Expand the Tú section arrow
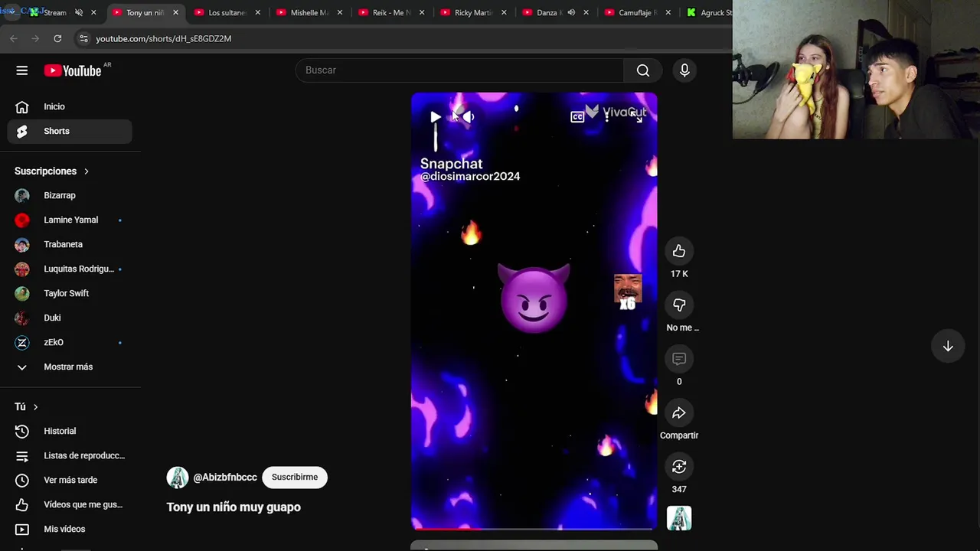The height and width of the screenshot is (551, 980). coord(35,407)
